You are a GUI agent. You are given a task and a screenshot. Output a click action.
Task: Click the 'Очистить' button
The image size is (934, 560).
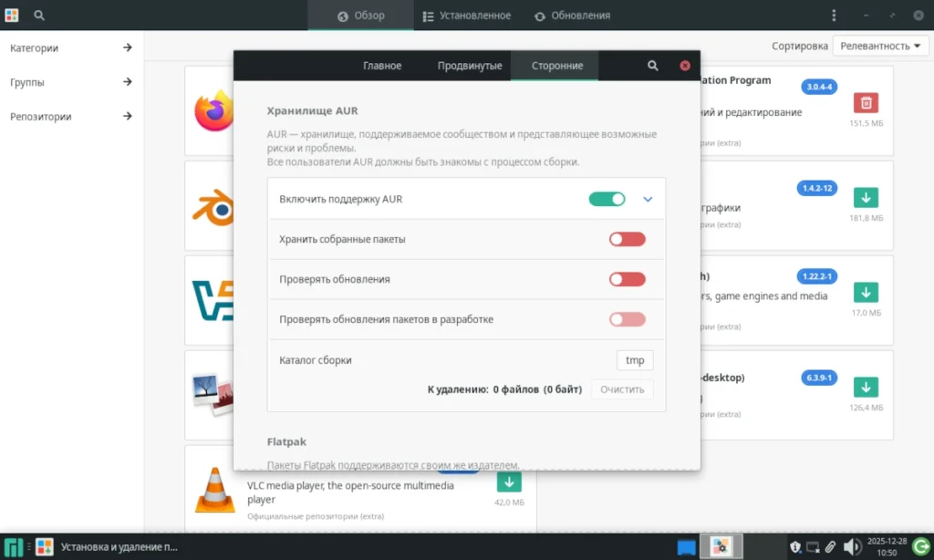pos(622,389)
